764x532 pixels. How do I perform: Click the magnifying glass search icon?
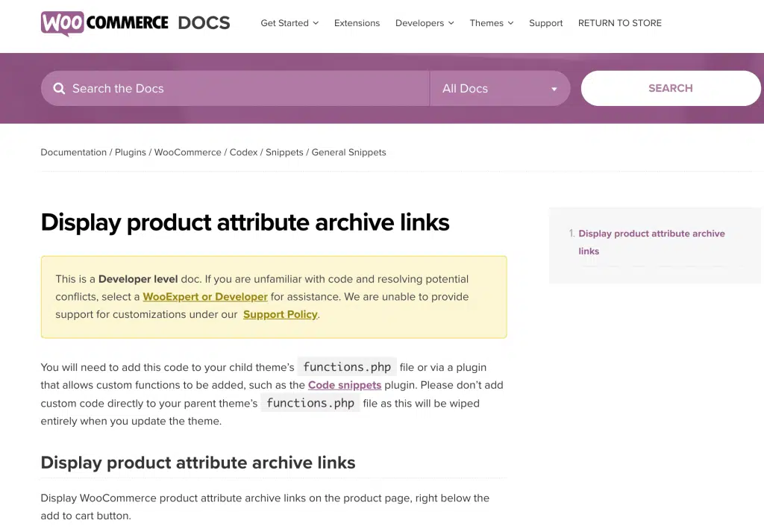[59, 88]
